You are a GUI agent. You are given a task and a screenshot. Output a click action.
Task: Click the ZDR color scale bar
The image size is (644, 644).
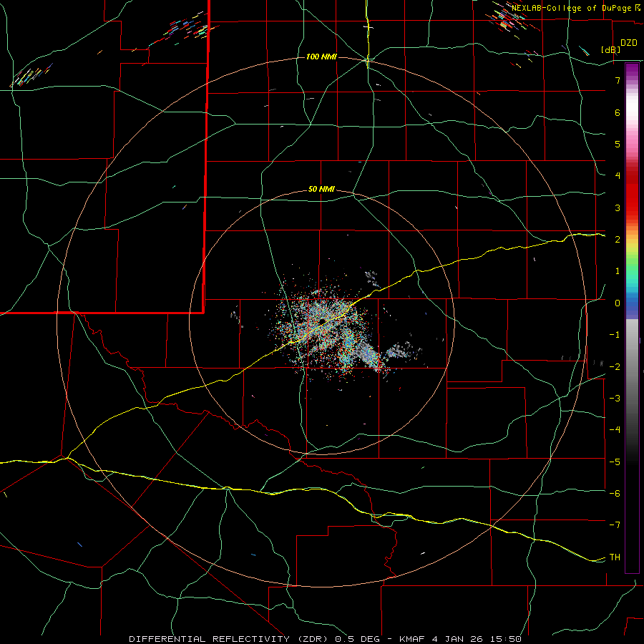point(632,318)
